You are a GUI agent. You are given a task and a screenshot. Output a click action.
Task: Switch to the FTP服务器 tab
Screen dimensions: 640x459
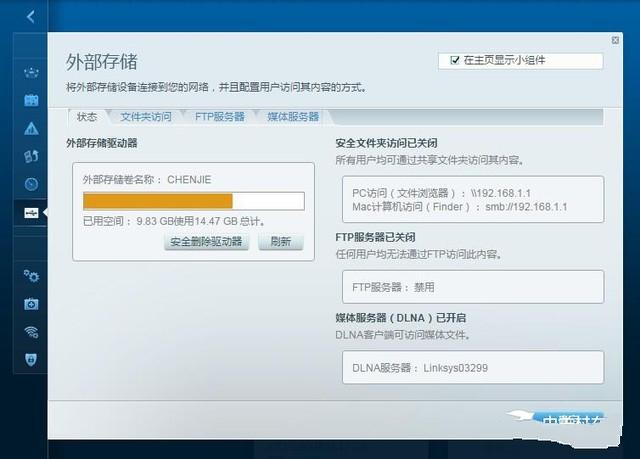[x=220, y=117]
